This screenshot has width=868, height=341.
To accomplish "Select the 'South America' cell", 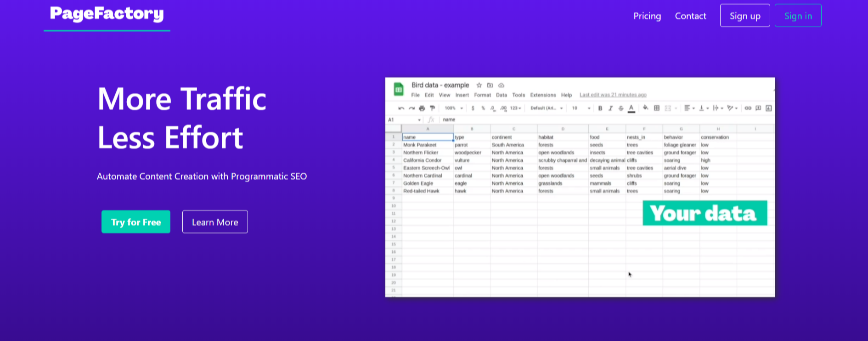I will click(x=514, y=145).
